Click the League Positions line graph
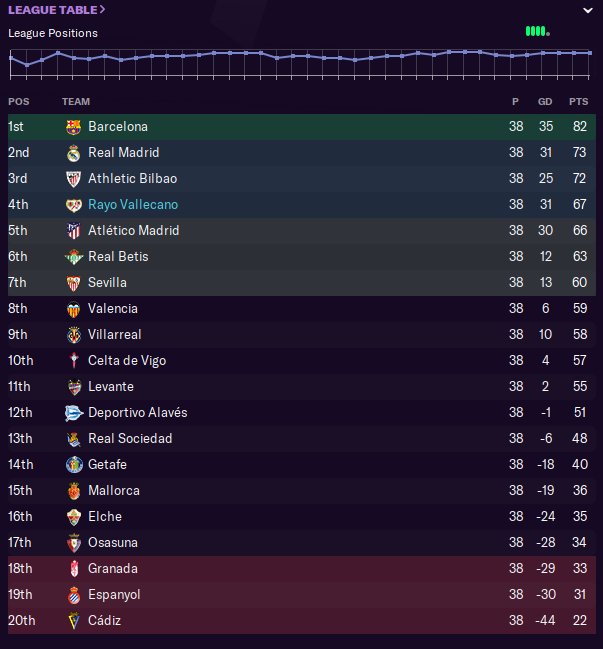Viewport: 603px width, 649px height. point(300,58)
